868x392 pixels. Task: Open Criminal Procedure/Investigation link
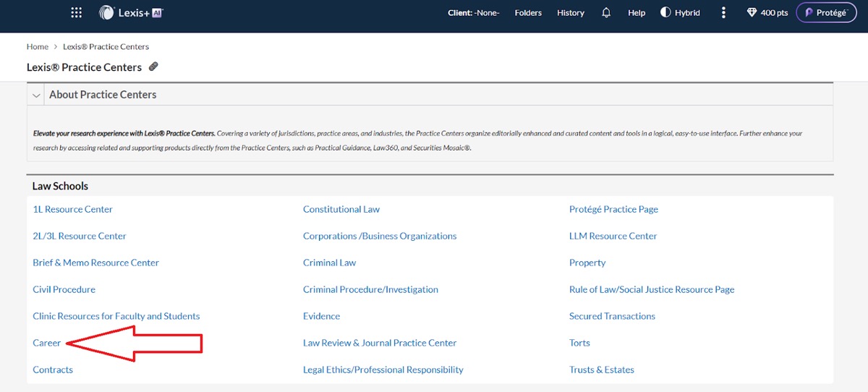(x=370, y=289)
